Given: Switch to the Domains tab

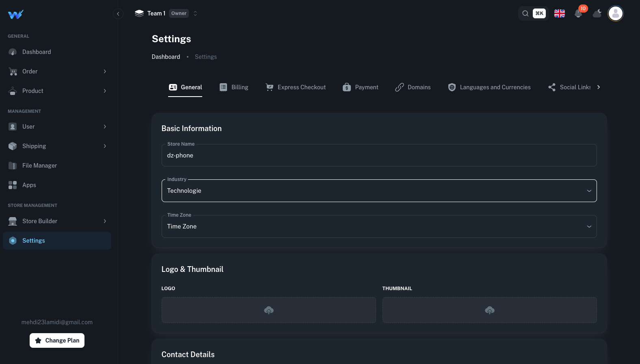Looking at the screenshot, I should [x=413, y=87].
